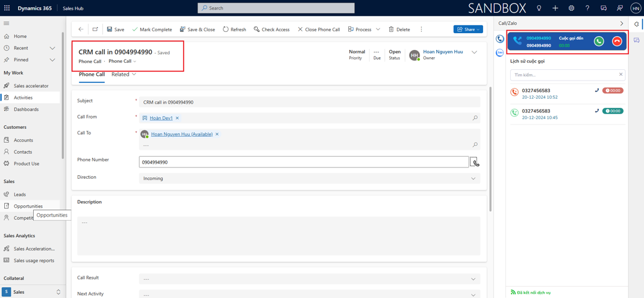Open the Related tab
The height and width of the screenshot is (298, 644).
(x=123, y=74)
